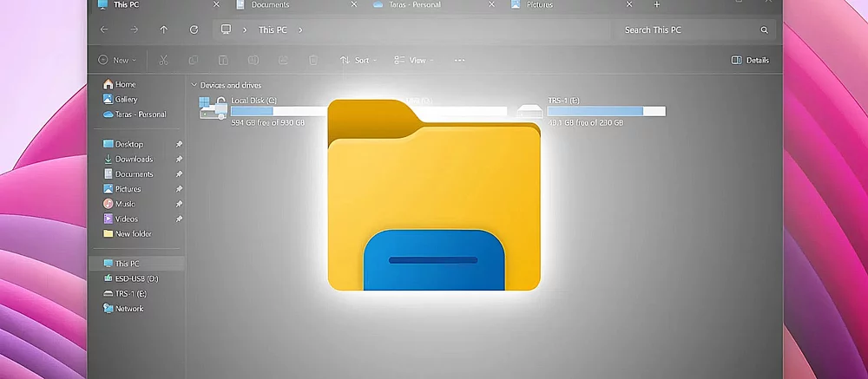
Task: Open the View dropdown menu
Action: pos(413,61)
